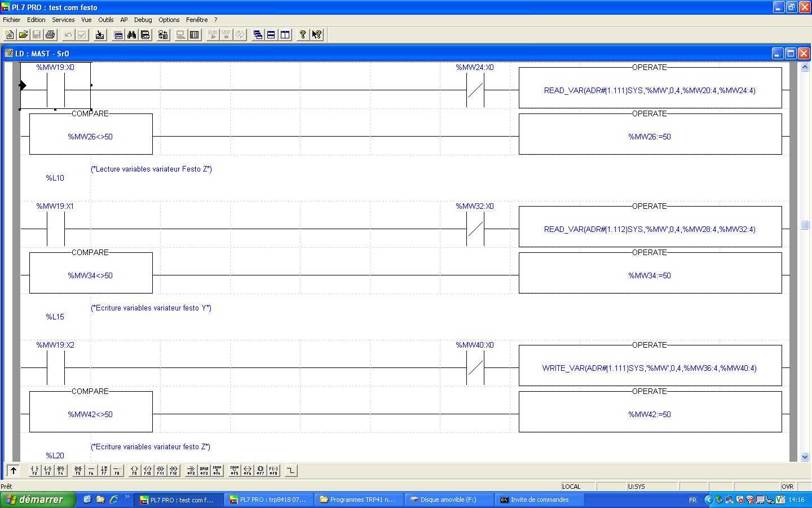Click the grayed RUN button in toolbar
This screenshot has height=508, width=812.
click(213, 35)
